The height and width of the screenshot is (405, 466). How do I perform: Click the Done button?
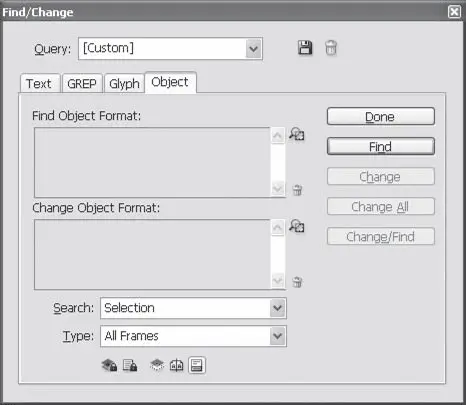[381, 116]
